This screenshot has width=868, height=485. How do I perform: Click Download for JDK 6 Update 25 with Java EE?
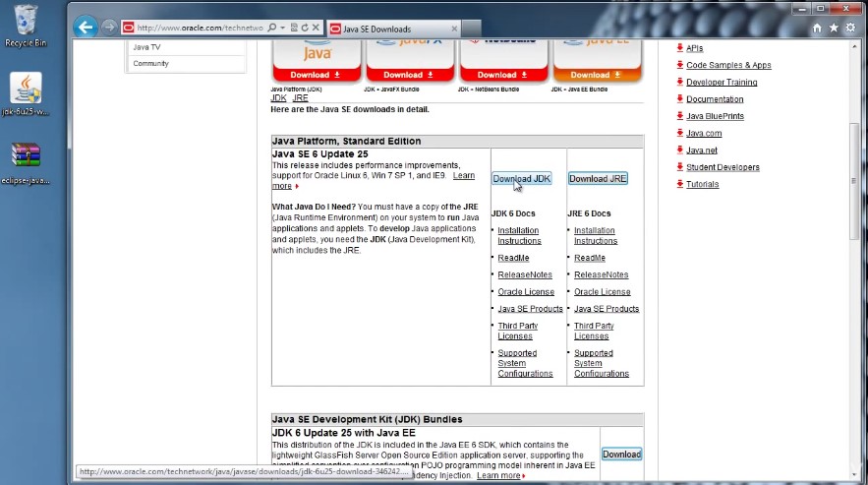621,454
